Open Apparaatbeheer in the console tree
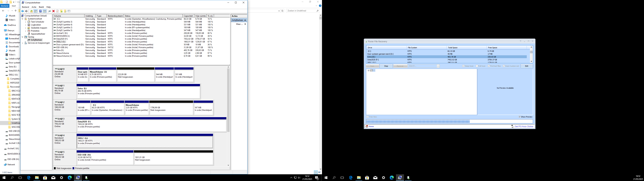The width and height of the screenshot is (644, 181). coord(38,34)
